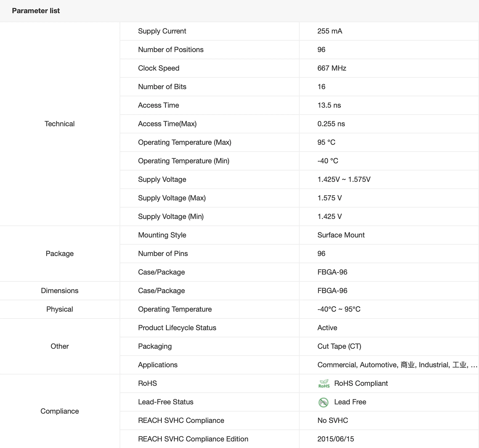
Task: Select the 1.425V ~ 1.575V voltage range
Action: coord(344,179)
